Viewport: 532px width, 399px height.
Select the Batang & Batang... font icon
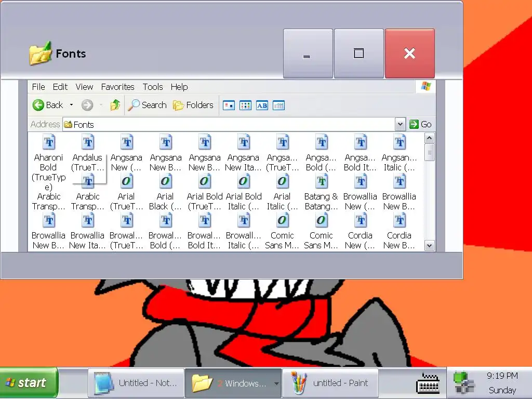(321, 181)
